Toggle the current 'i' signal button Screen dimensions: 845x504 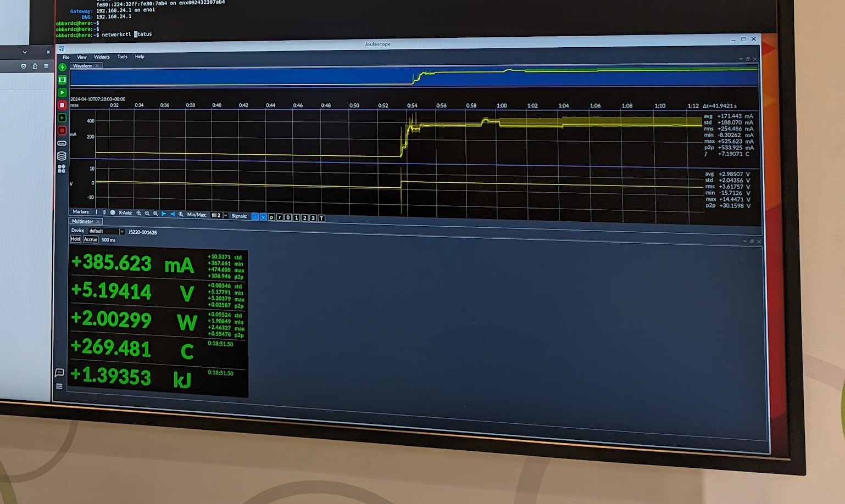pyautogui.click(x=255, y=216)
